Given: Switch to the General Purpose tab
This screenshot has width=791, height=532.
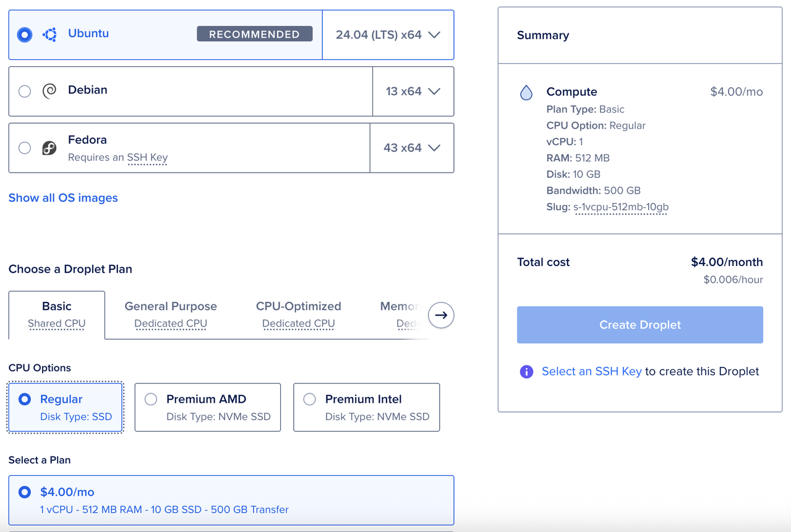Looking at the screenshot, I should (171, 314).
